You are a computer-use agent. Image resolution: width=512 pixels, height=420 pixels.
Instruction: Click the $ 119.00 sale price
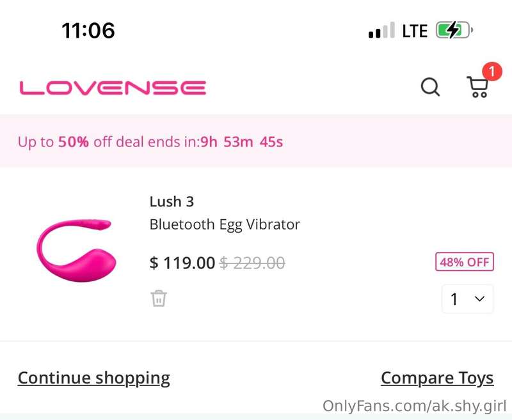coord(182,263)
